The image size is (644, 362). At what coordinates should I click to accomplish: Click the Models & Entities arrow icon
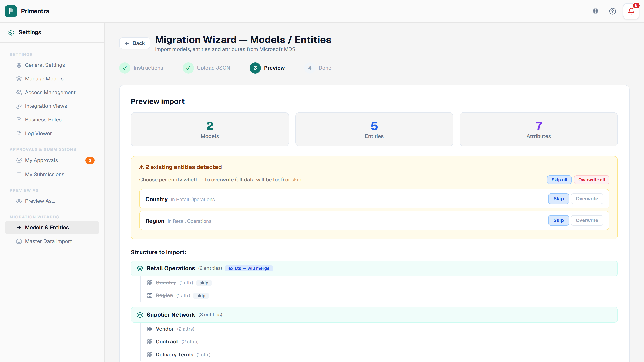(19, 228)
